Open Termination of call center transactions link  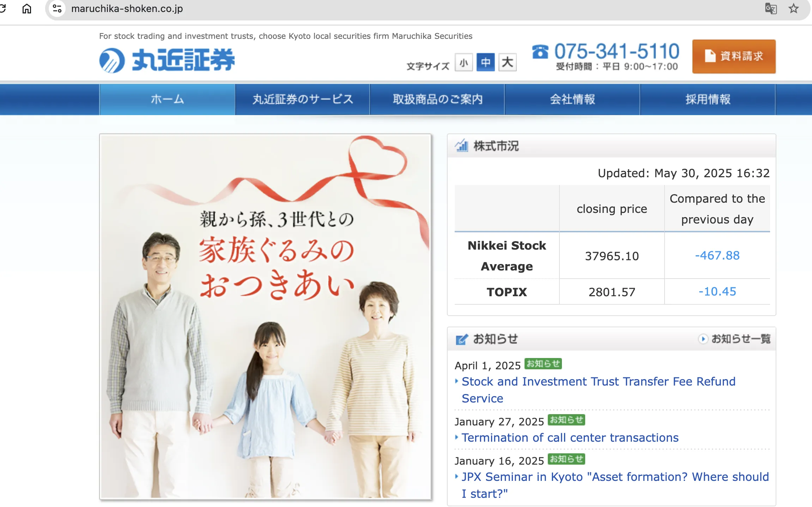tap(570, 438)
